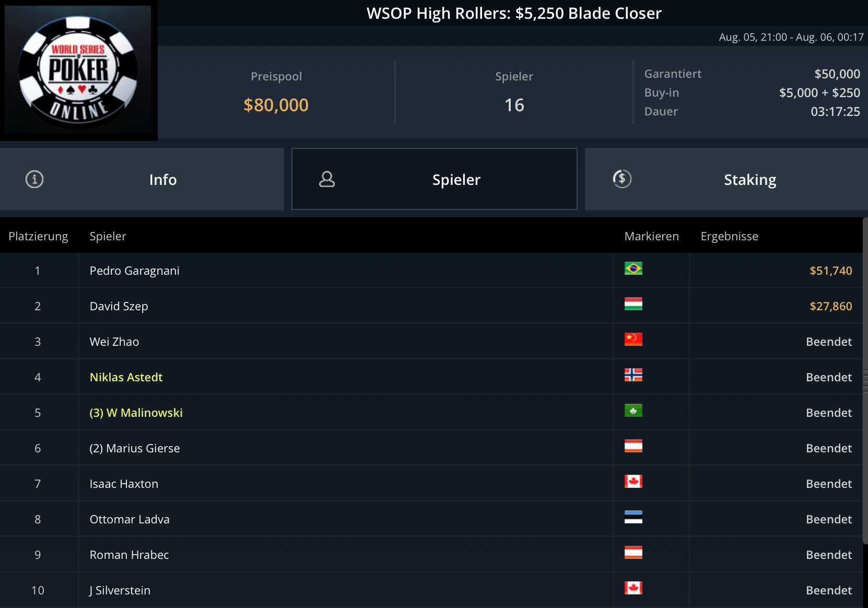This screenshot has height=608, width=868.
Task: Click the Staking dollar coin icon
Action: 622,179
